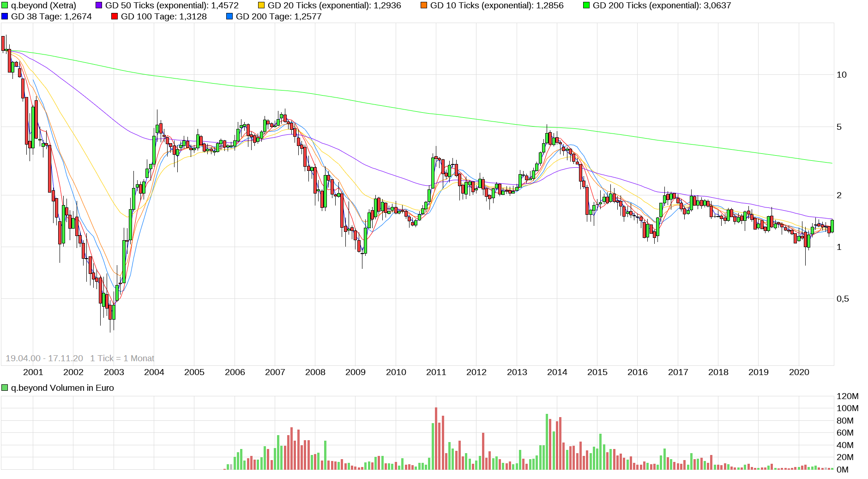Image resolution: width=868 pixels, height=479 pixels.
Task: Click the 2011 year axis label
Action: click(436, 372)
